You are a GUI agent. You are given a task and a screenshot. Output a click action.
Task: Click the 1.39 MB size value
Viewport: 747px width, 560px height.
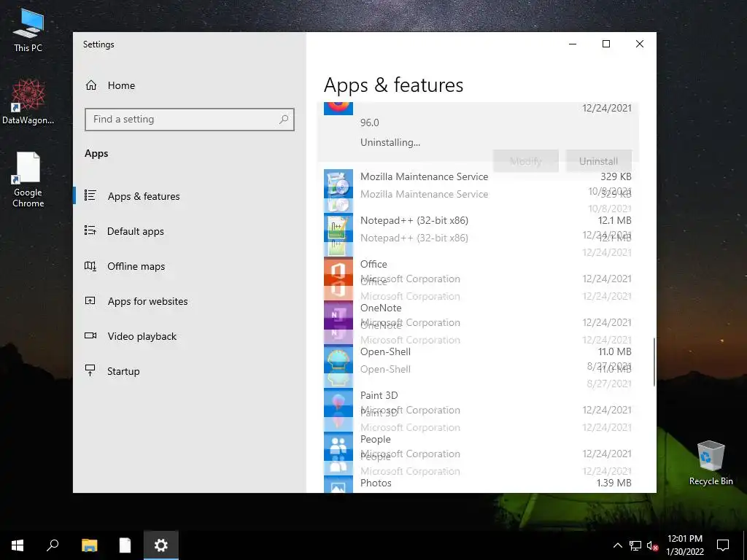(614, 483)
